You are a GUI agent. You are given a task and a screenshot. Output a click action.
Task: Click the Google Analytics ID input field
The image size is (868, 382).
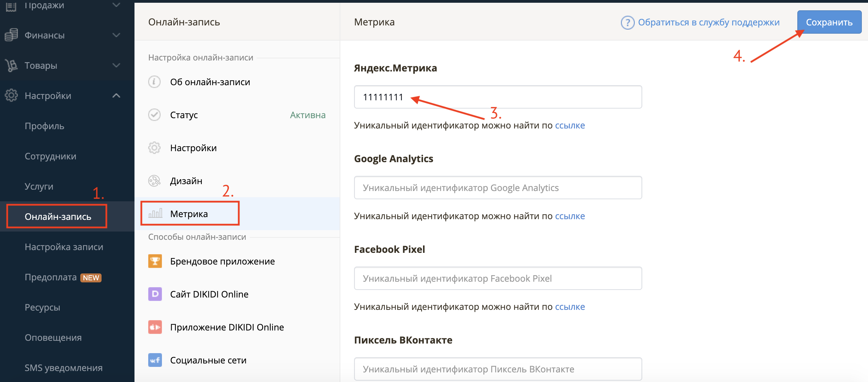click(498, 188)
